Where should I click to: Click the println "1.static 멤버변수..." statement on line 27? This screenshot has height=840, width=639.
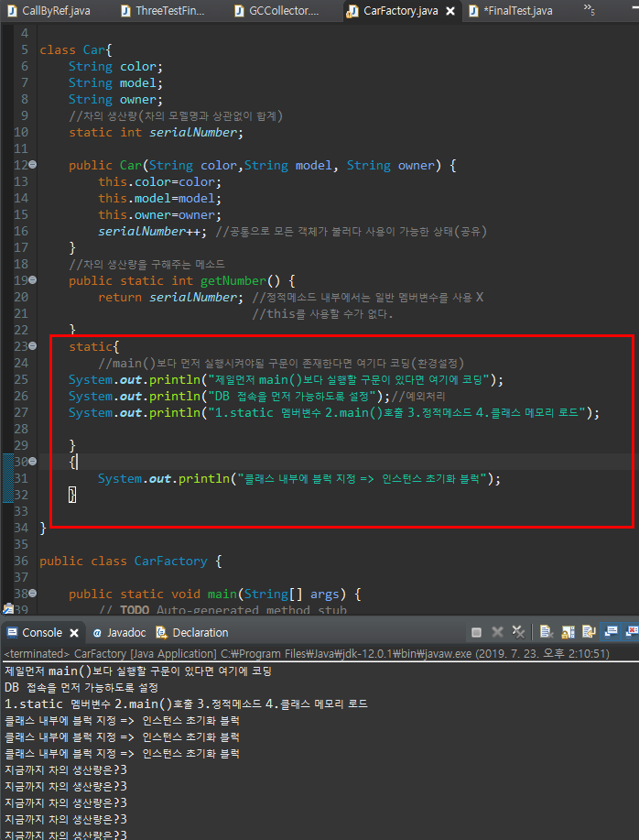click(x=334, y=413)
